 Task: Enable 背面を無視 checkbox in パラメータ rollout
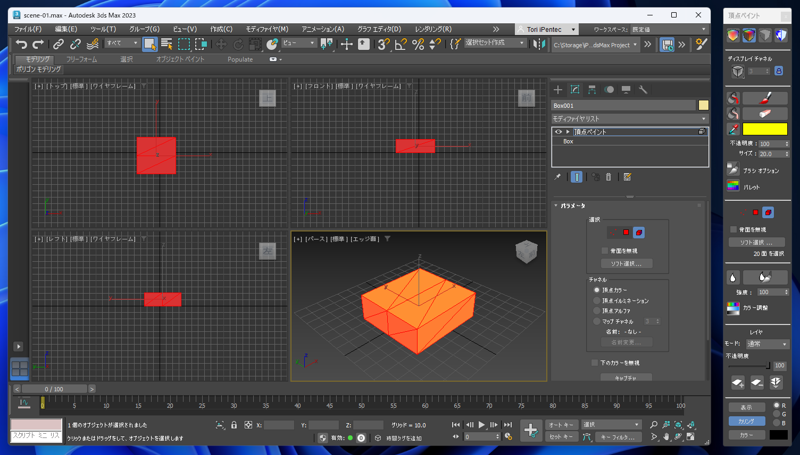[605, 251]
